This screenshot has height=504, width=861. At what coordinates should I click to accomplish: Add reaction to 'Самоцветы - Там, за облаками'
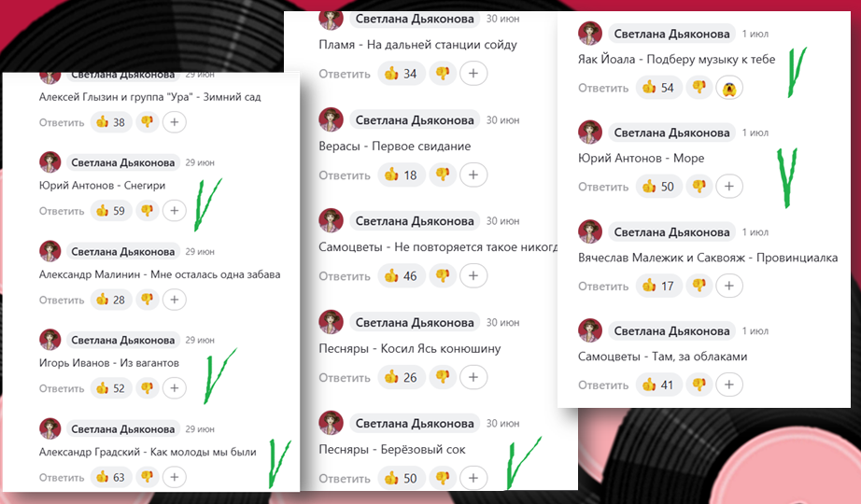pos(728,385)
